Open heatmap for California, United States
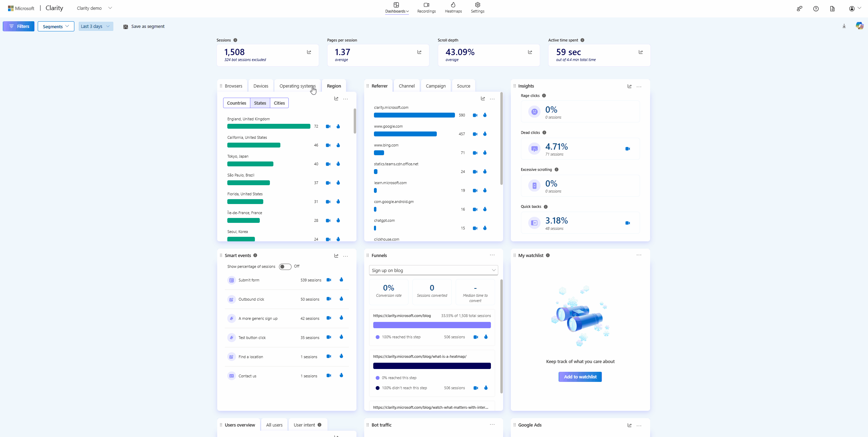 [x=338, y=145]
